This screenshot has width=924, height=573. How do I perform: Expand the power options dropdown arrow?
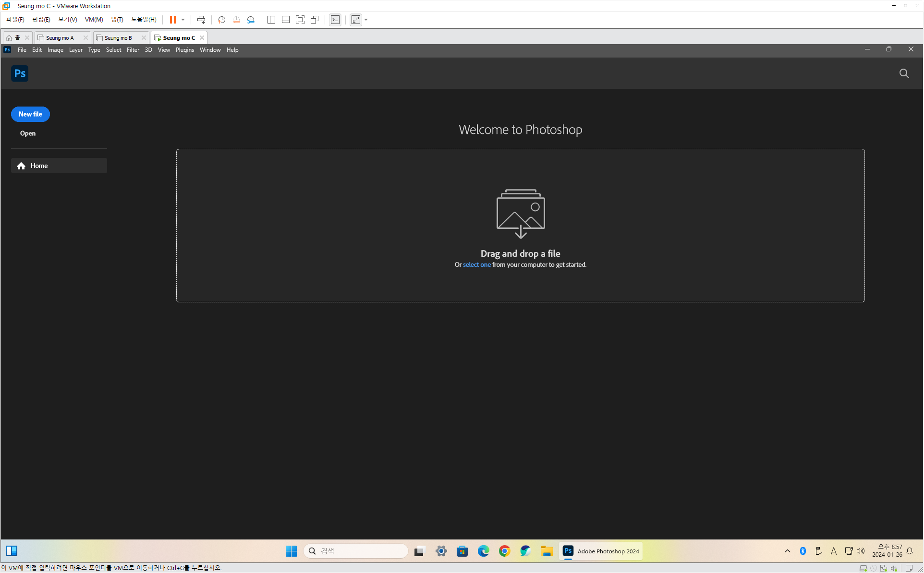tap(183, 20)
